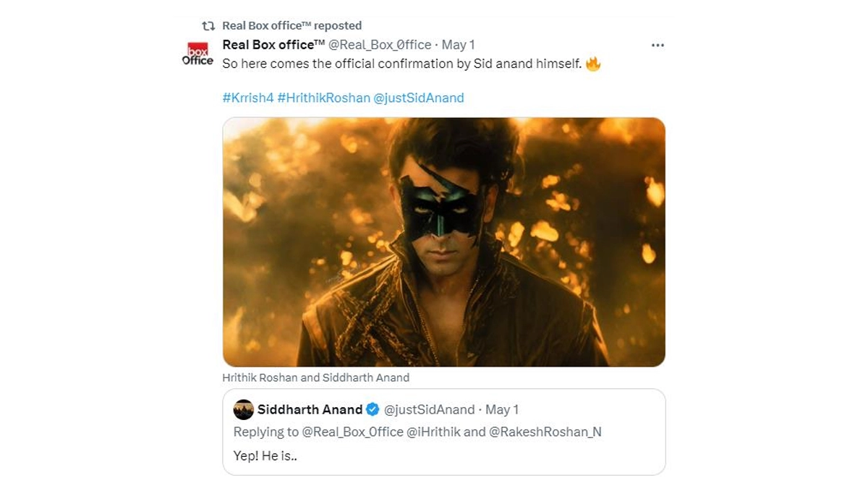The image size is (868, 488).
Task: Click the blue @justSidAnand mention in tweet text
Action: (418, 98)
